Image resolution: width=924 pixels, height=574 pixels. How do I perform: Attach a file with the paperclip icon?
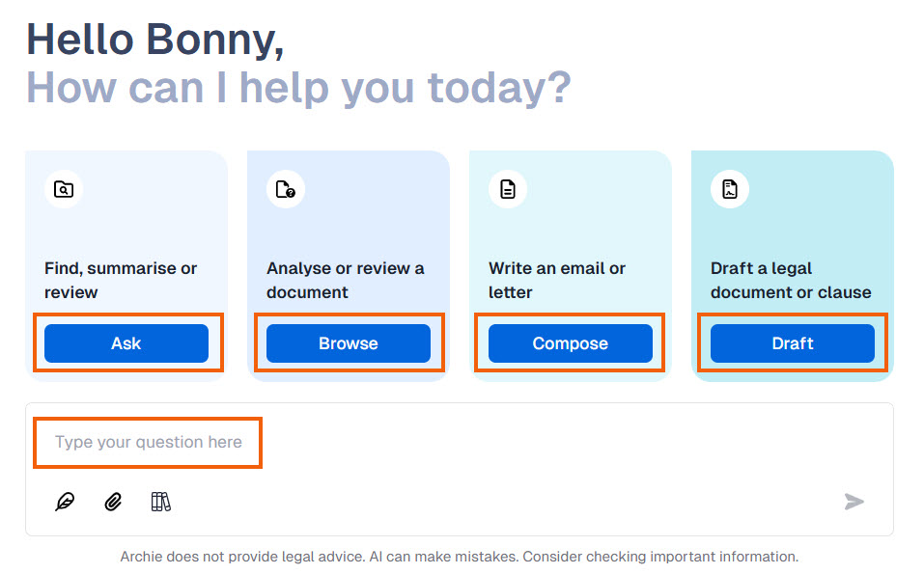coord(113,502)
